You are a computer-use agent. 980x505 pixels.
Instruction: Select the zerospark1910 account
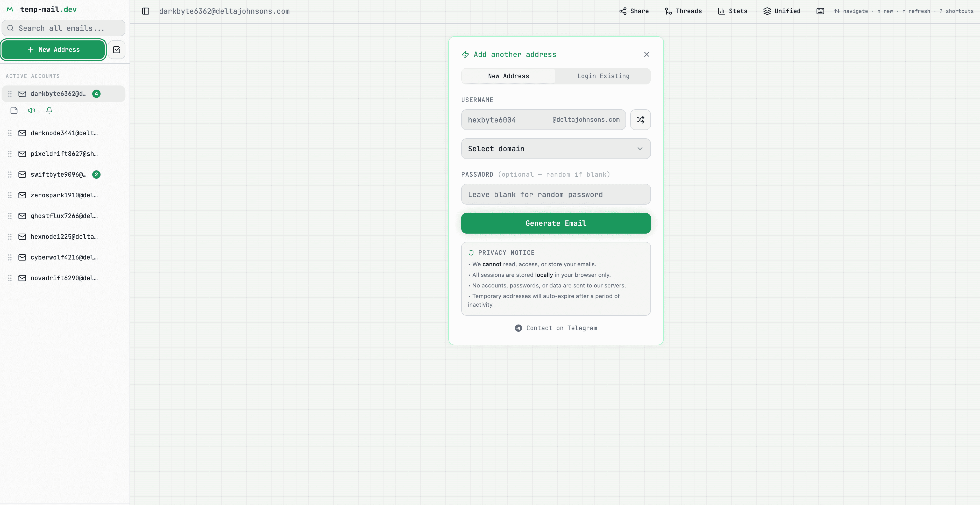pyautogui.click(x=63, y=195)
